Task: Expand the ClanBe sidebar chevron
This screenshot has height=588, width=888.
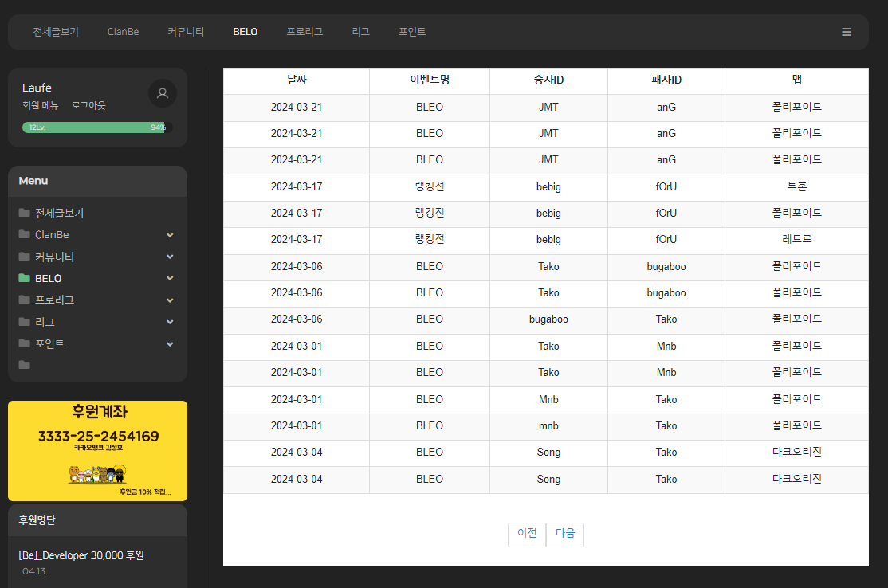Action: (169, 235)
